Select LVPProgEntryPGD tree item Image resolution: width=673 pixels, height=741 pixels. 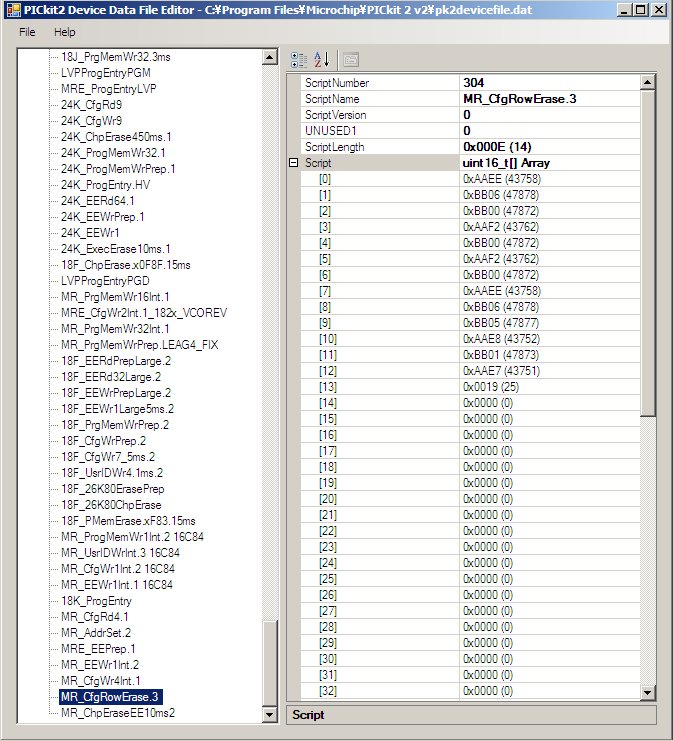point(105,281)
